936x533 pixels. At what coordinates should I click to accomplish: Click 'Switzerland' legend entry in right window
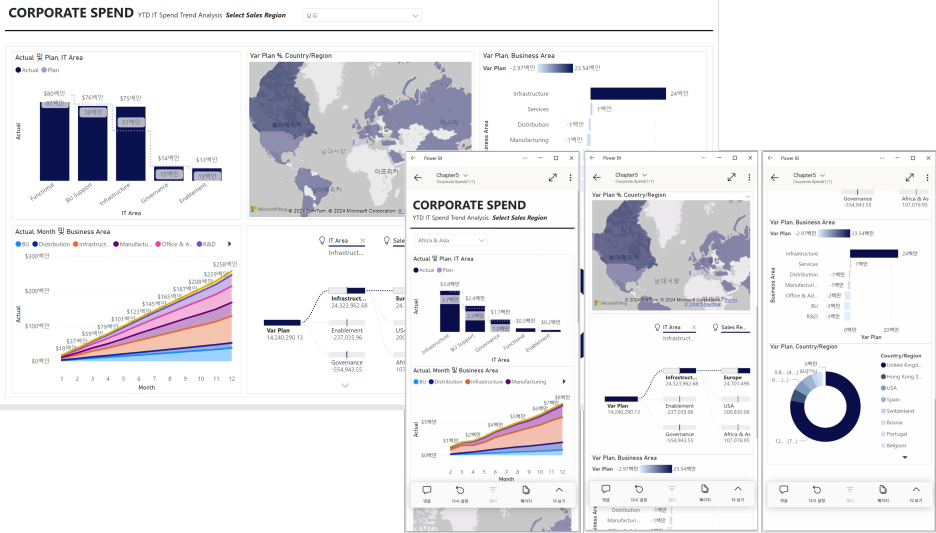[900, 411]
